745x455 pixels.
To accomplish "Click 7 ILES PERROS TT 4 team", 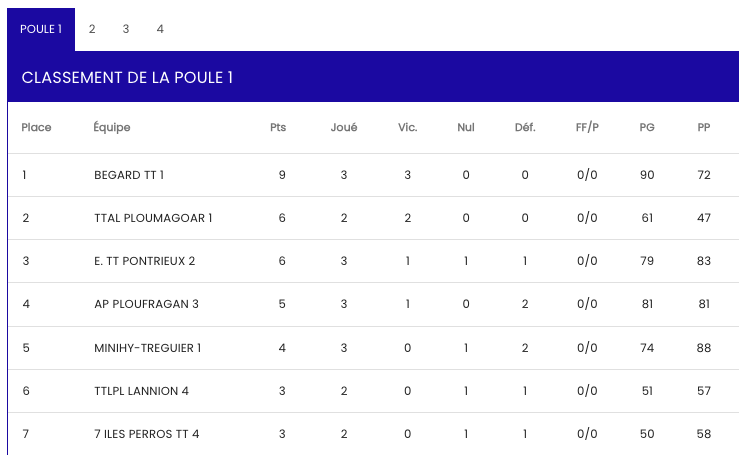I will (x=146, y=434).
